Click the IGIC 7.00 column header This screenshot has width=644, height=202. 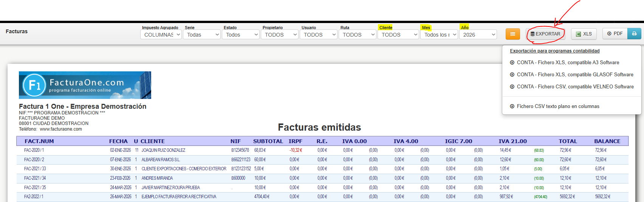(x=458, y=141)
